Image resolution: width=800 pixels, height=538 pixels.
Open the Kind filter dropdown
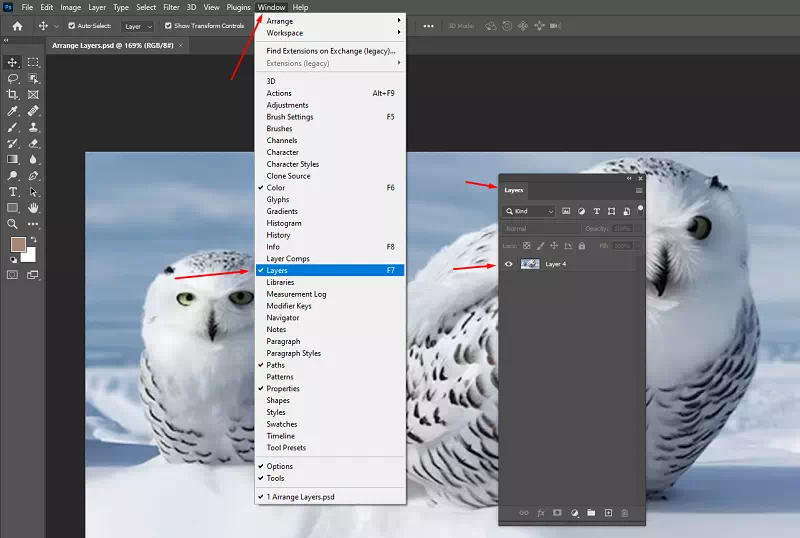pyautogui.click(x=529, y=211)
